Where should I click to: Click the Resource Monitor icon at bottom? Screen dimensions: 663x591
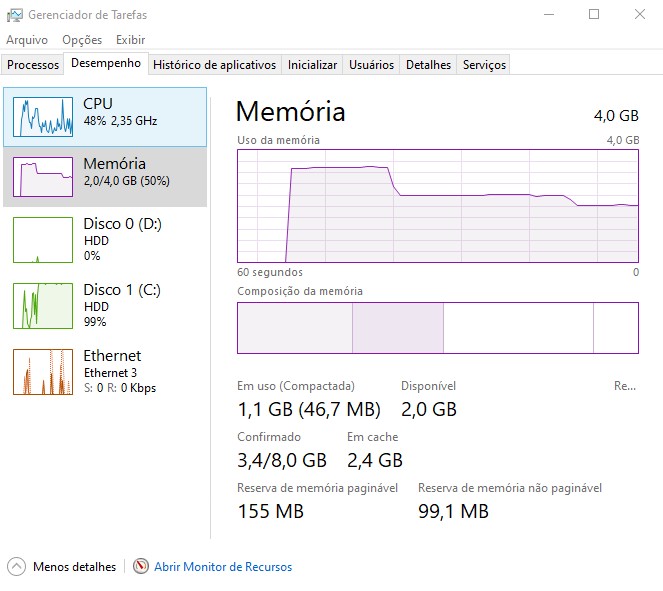coord(141,566)
